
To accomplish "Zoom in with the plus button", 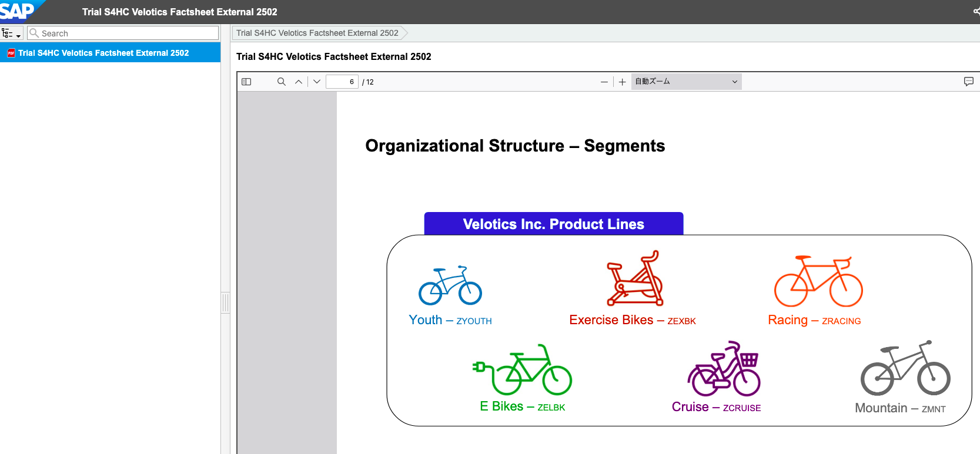I will 622,82.
